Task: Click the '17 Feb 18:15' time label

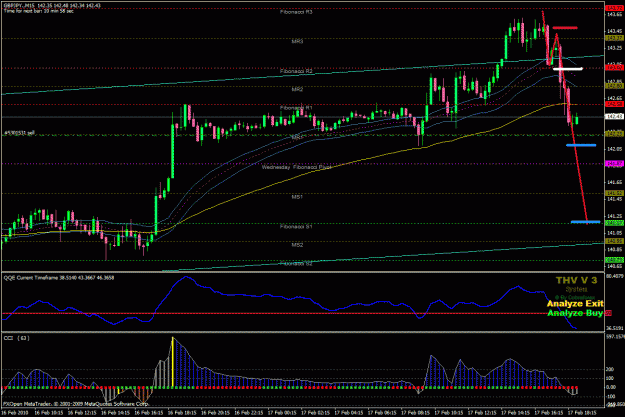Action: [x=582, y=413]
